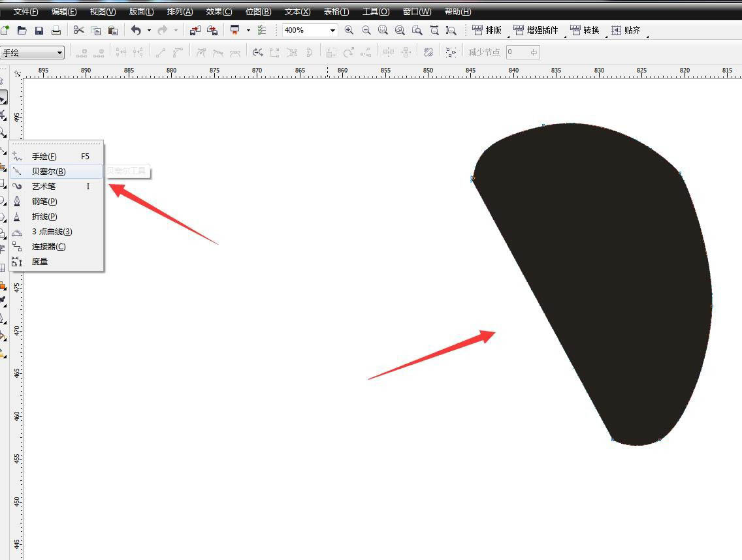Expand the 手绘 selection mode dropdown
The width and height of the screenshot is (742, 560).
click(x=59, y=53)
